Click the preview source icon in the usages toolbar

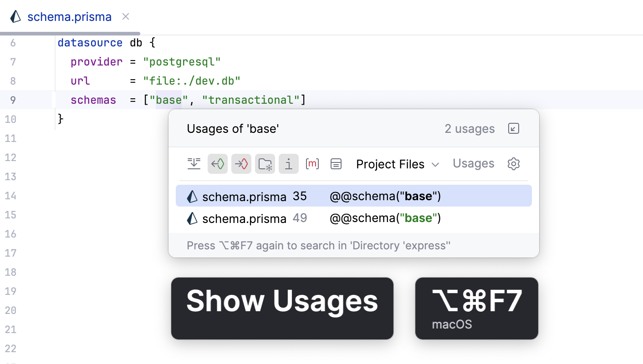[336, 164]
